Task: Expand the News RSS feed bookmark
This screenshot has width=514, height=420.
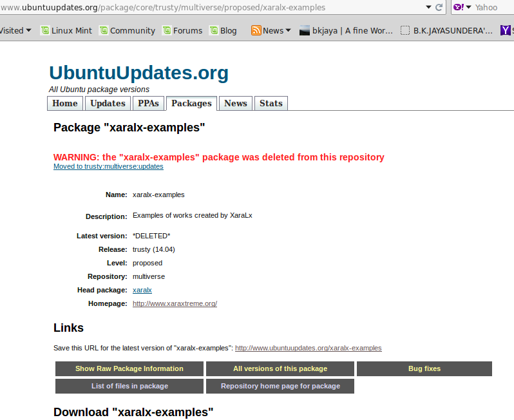Action: point(271,30)
